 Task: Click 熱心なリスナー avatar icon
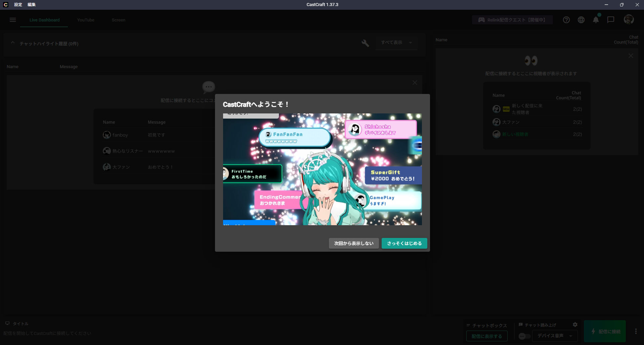[107, 151]
